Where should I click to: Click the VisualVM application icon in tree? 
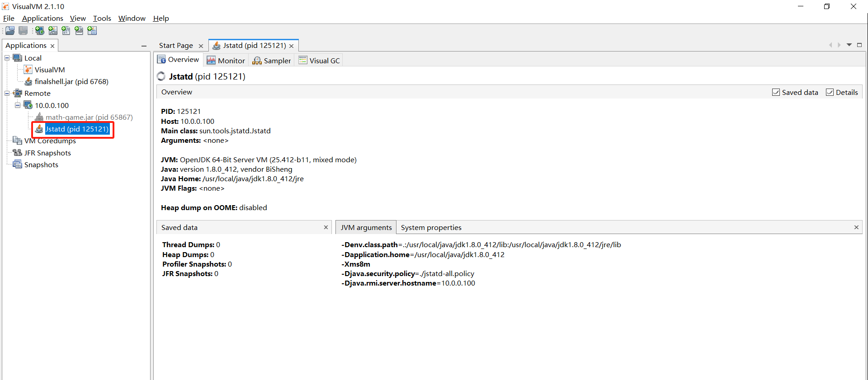(28, 70)
